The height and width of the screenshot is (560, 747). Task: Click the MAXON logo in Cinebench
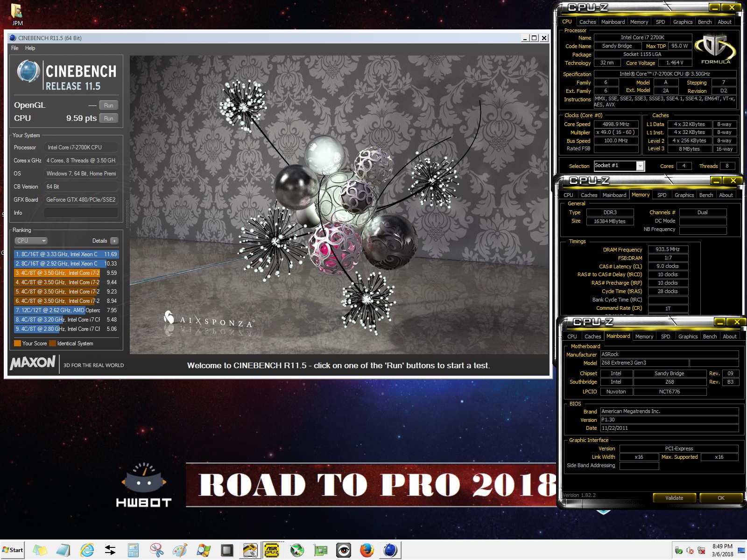coord(33,363)
